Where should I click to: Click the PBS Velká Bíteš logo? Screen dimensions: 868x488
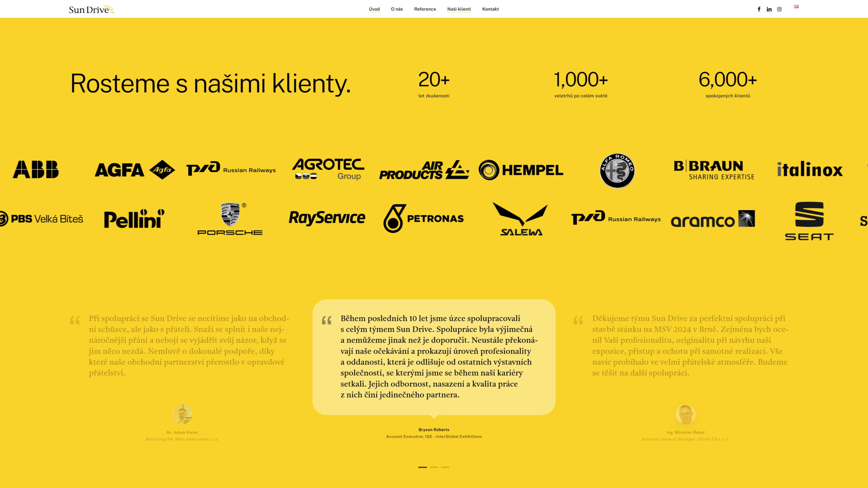pyautogui.click(x=41, y=219)
